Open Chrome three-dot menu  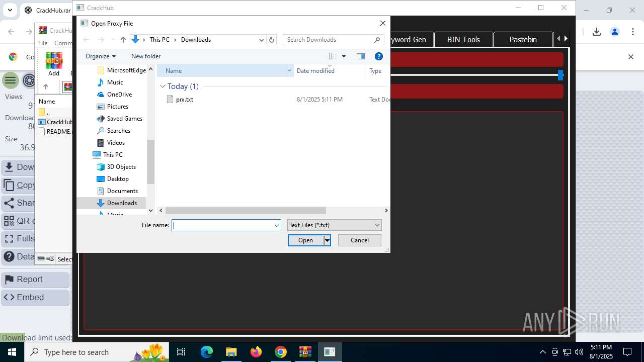tap(632, 32)
